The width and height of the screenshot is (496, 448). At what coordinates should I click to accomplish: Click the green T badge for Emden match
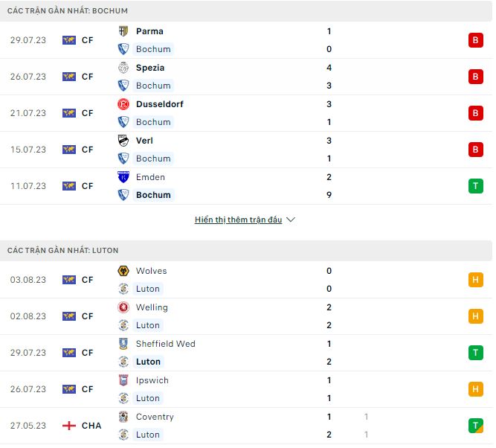coord(476,186)
